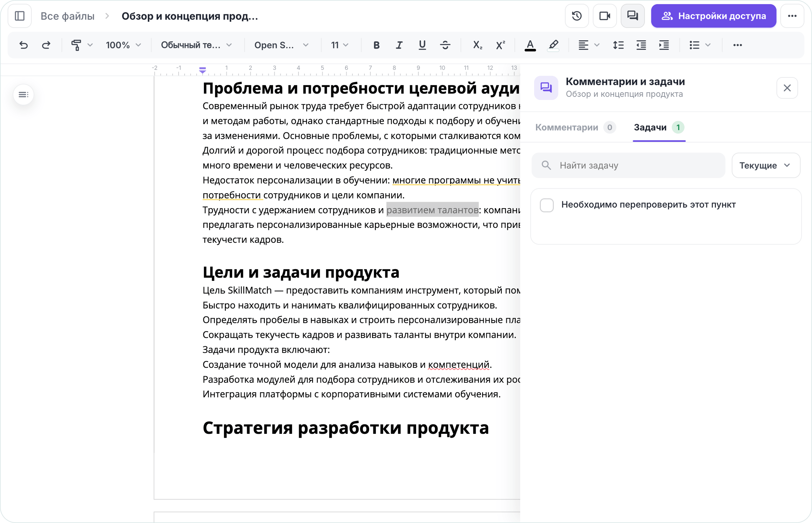Open "Настройки доступа" sharing settings

click(x=713, y=16)
